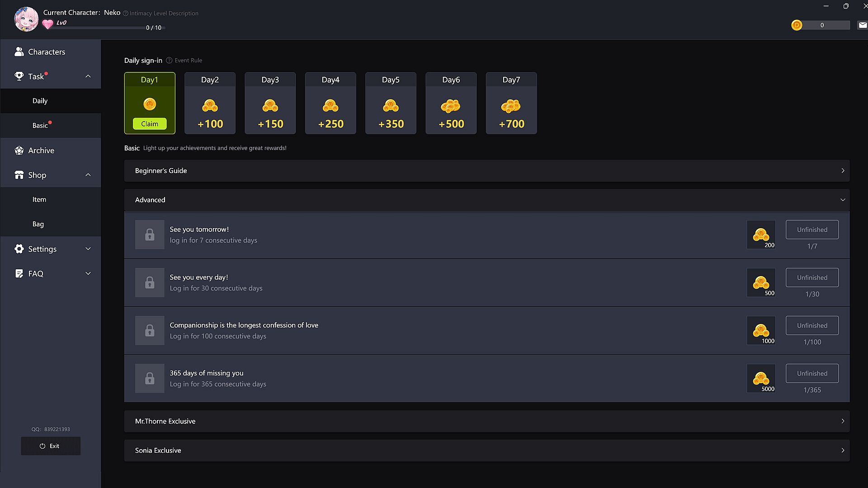Click the Event Rule question mark icon

(169, 61)
